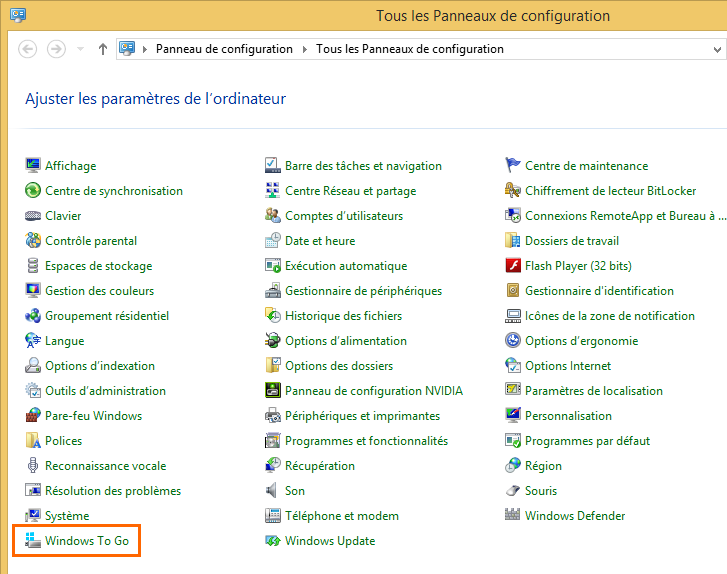Expand the Panneau de configuration breadcrumb arrow
Screen dimensions: 727x574
coord(305,49)
